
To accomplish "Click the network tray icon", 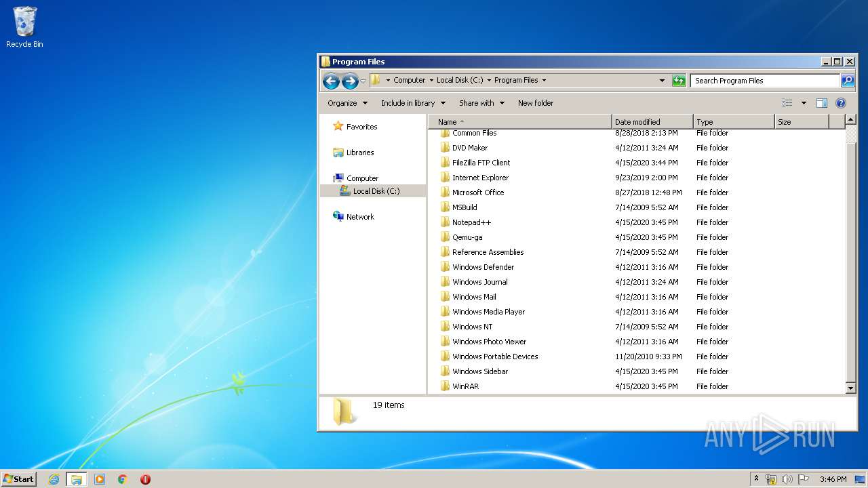I will [x=771, y=479].
